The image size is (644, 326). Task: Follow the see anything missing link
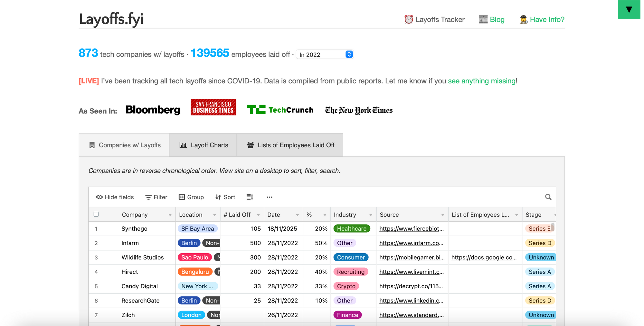coord(482,81)
